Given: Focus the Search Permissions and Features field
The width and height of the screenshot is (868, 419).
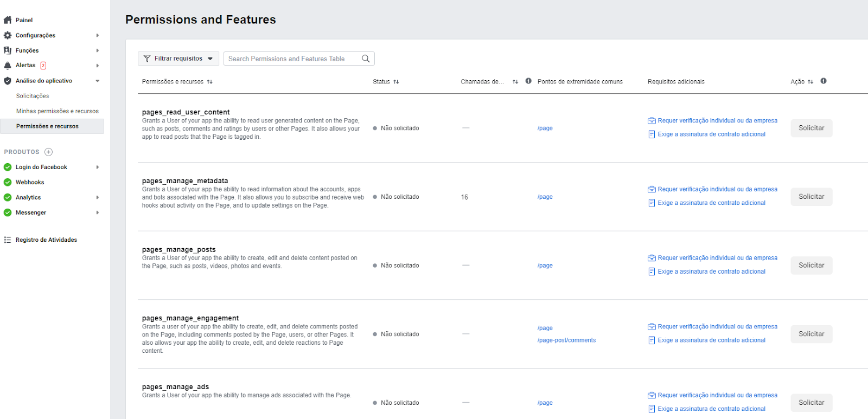Looking at the screenshot, I should 293,59.
